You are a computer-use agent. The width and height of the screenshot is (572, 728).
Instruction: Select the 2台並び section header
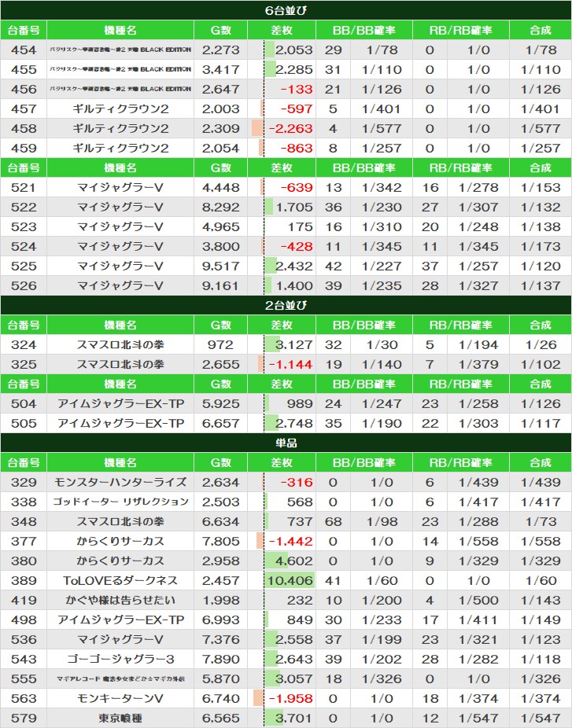click(x=286, y=305)
